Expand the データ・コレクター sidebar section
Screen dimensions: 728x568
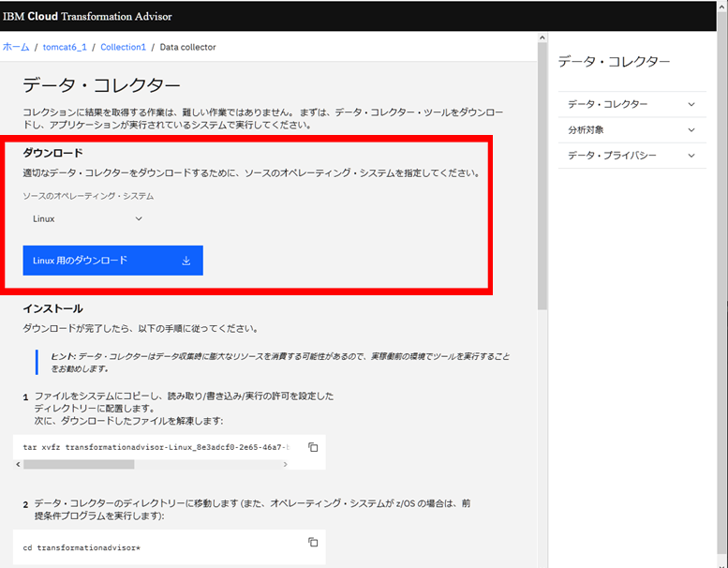pos(631,104)
